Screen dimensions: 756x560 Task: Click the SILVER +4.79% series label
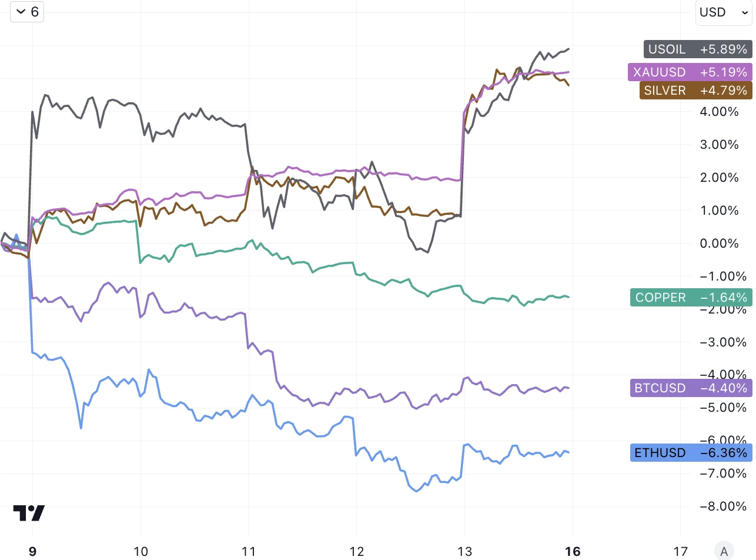coord(695,91)
